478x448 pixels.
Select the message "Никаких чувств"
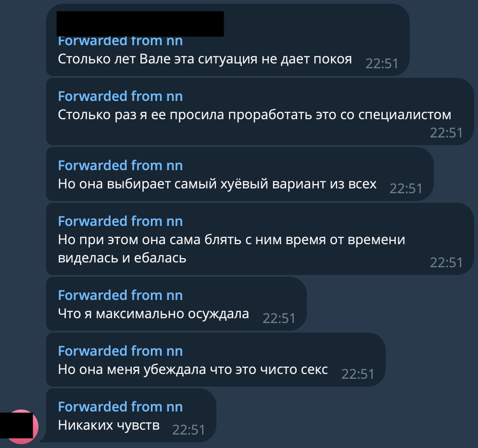(109, 425)
